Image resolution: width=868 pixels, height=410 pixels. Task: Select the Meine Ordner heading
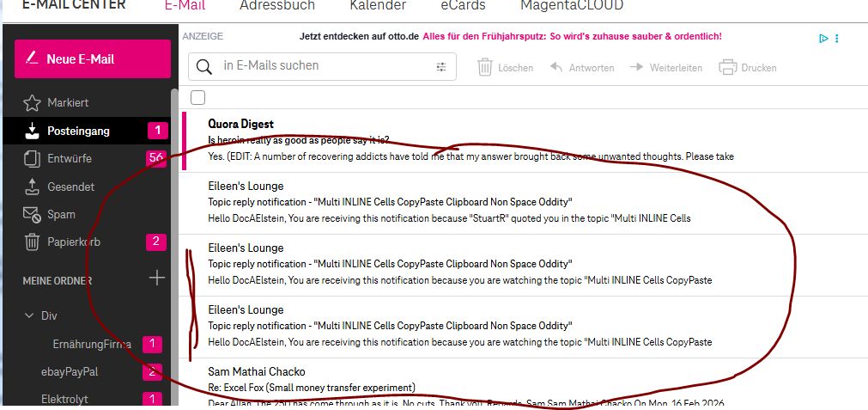tap(57, 281)
